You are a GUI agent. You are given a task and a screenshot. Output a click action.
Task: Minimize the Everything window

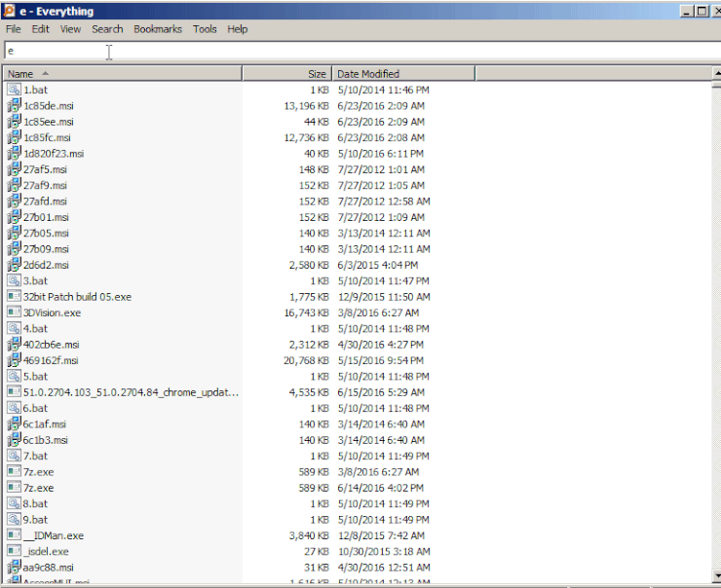(687, 11)
